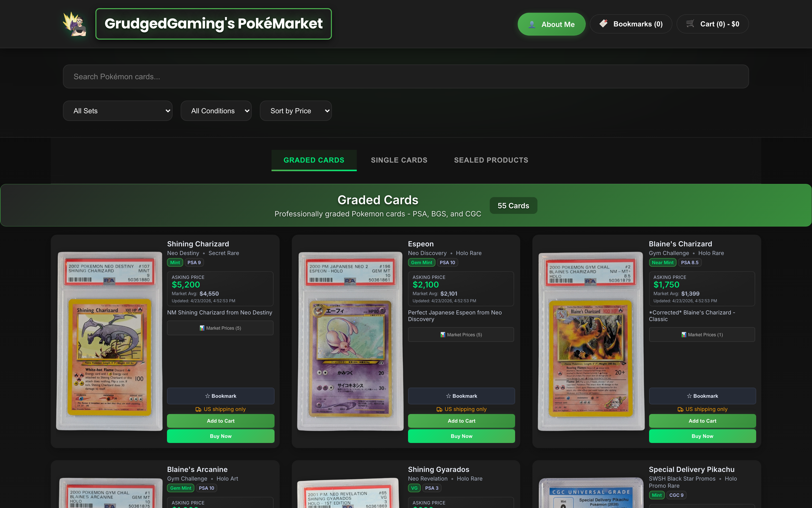This screenshot has width=812, height=508.
Task: Open the Blaine's Arcanine slab image
Action: click(110, 493)
